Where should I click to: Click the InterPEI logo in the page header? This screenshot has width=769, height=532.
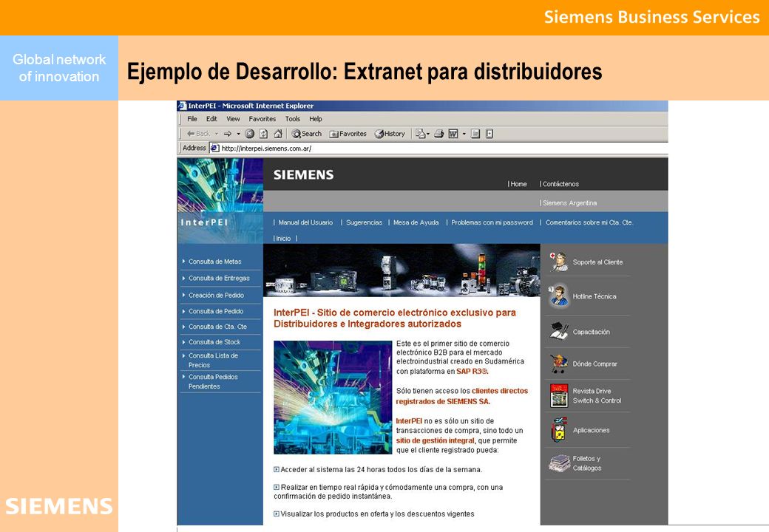pos(205,222)
